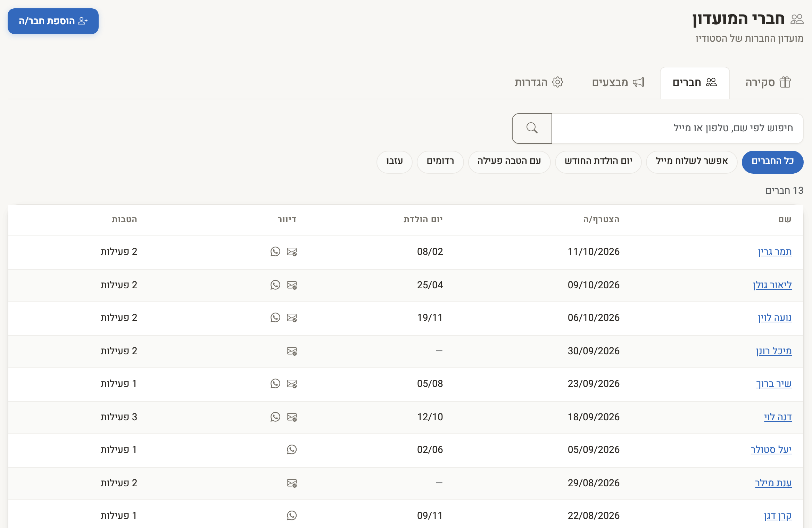Click the WhatsApp icon in ליאור גולן row
The height and width of the screenshot is (528, 812).
coord(275,285)
